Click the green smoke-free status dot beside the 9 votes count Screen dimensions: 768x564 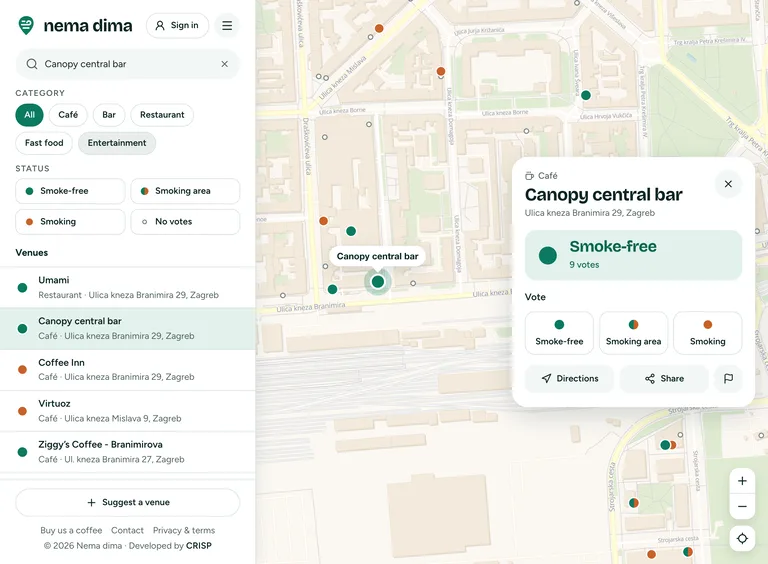(548, 255)
